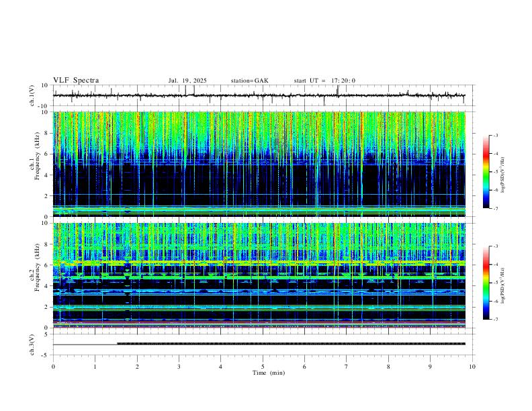Click the 'start UT = 17:20:0' text
The image size is (532, 411).
click(324, 81)
